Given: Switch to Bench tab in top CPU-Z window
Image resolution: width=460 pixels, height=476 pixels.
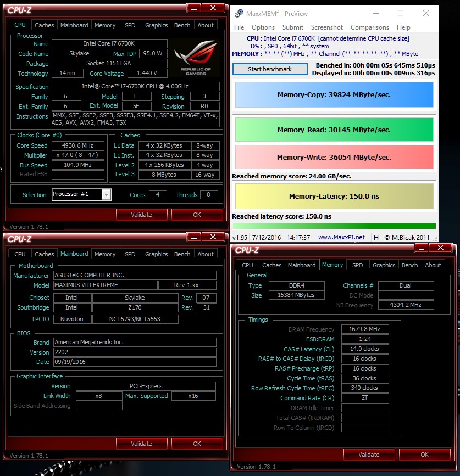Looking at the screenshot, I should (182, 25).
